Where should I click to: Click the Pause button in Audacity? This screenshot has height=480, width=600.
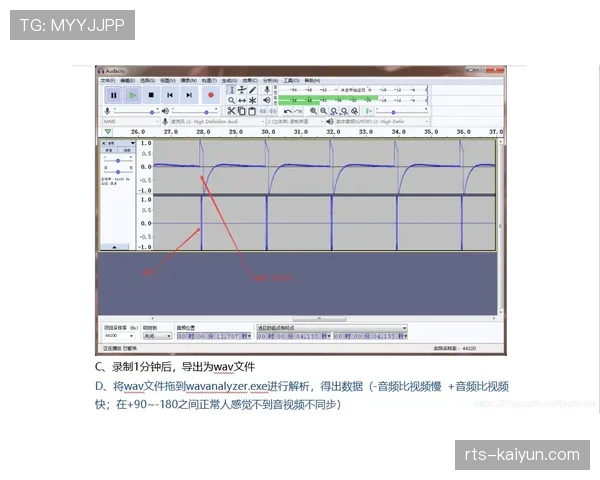(x=114, y=95)
